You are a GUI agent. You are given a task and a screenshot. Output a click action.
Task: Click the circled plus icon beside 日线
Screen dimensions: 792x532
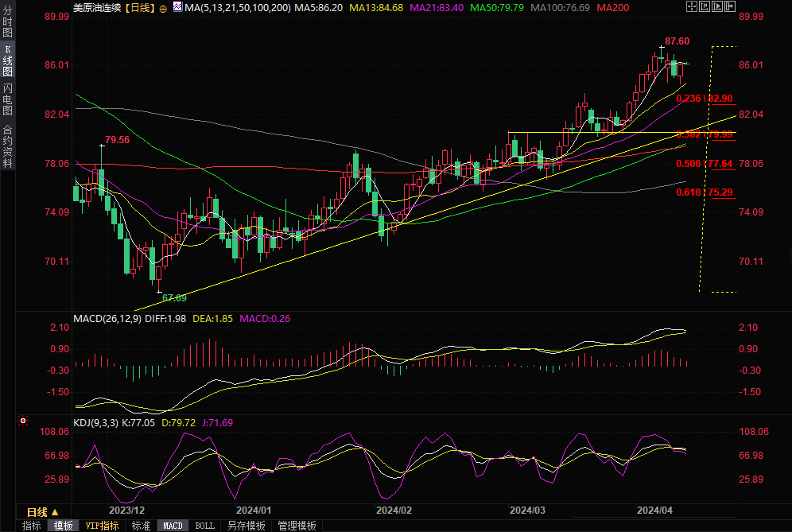point(163,7)
